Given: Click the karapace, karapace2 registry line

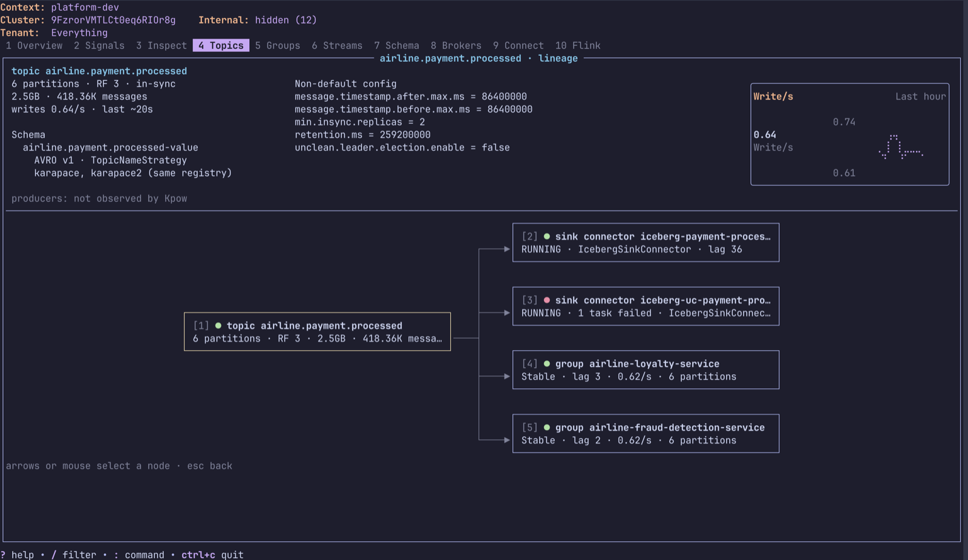Looking at the screenshot, I should [133, 172].
